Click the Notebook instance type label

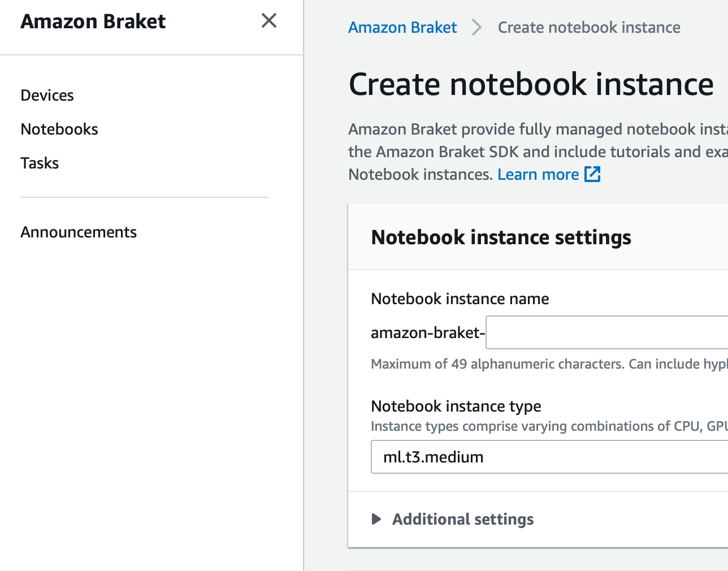[456, 406]
